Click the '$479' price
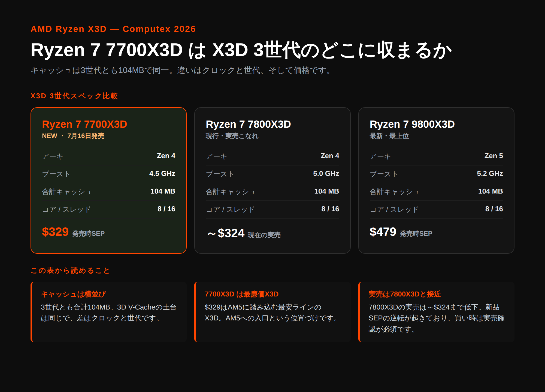Image resolution: width=545 pixels, height=392 pixels. 383,232
